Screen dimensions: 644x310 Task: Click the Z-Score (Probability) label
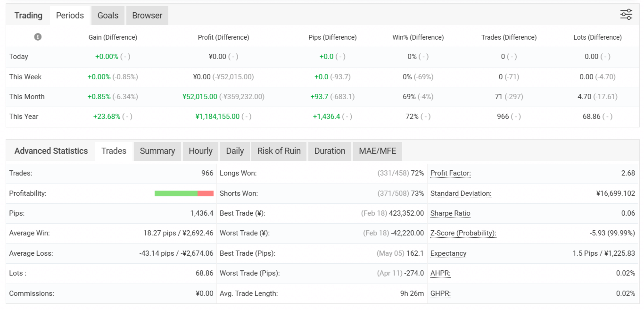coord(463,233)
